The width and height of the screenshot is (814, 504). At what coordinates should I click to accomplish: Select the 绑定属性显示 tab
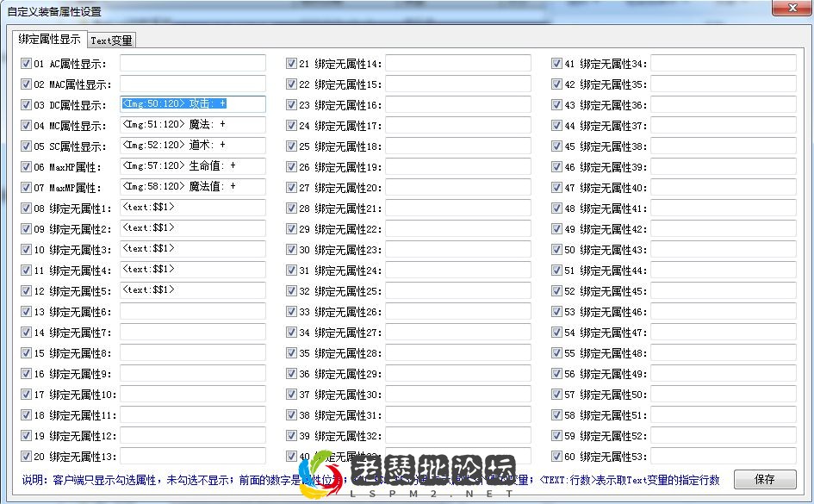[x=49, y=39]
